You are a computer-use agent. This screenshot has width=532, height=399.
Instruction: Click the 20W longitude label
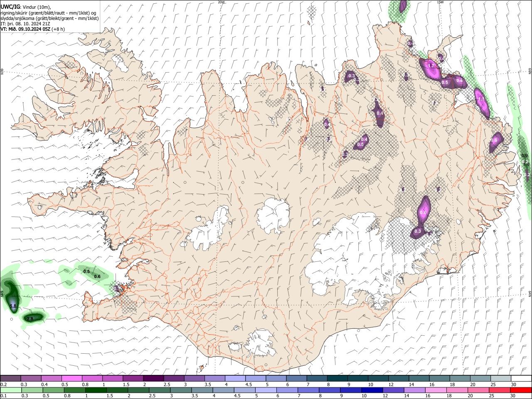(x=221, y=2)
